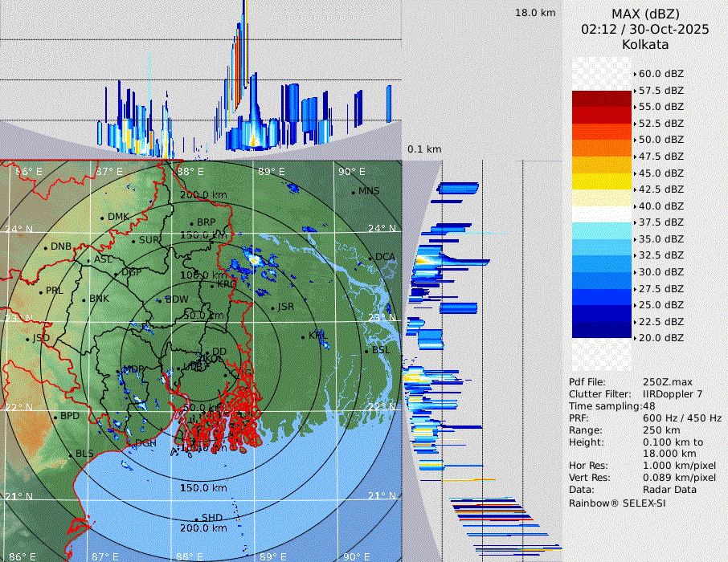The width and height of the screenshot is (728, 562).
Task: Click the Kolkata radar name label
Action: pyautogui.click(x=644, y=44)
